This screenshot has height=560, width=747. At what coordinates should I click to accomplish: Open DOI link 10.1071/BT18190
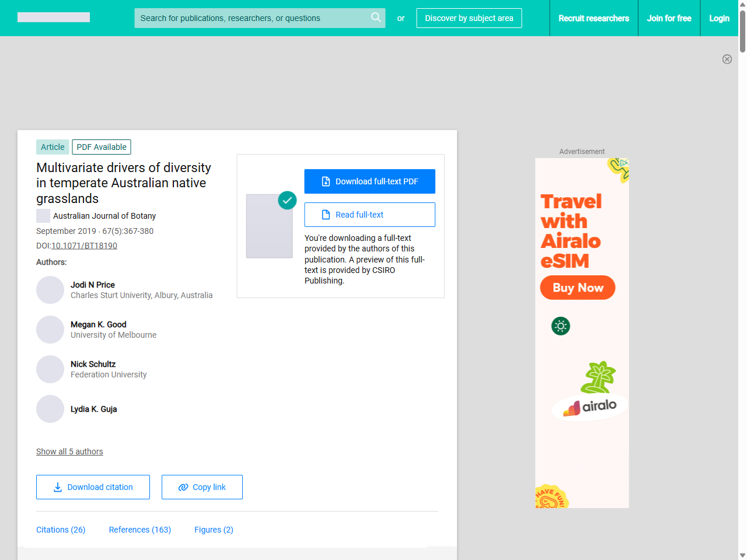(x=84, y=246)
